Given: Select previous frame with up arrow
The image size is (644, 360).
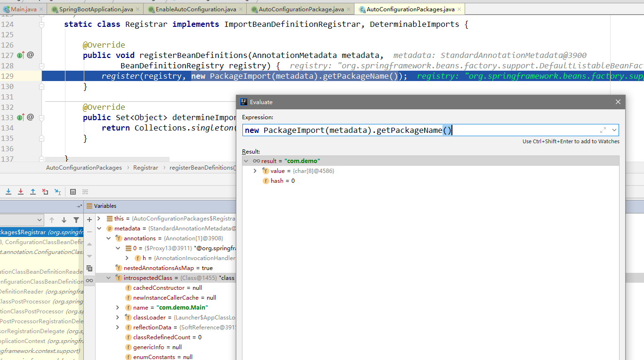Looking at the screenshot, I should click(52, 220).
